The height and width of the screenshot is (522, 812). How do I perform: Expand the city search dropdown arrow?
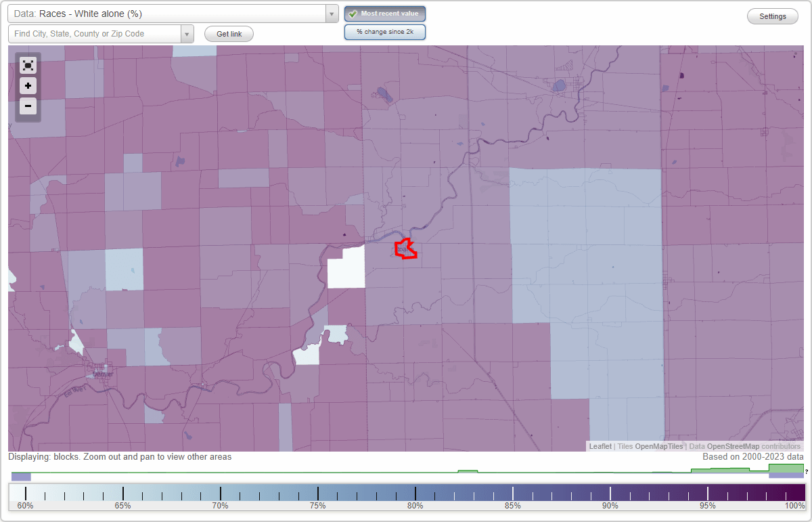[x=187, y=33]
